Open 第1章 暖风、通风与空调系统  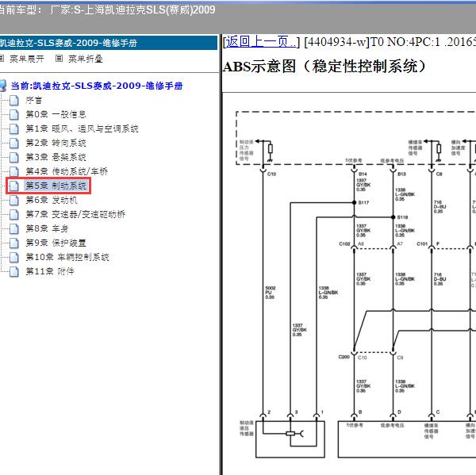click(82, 128)
